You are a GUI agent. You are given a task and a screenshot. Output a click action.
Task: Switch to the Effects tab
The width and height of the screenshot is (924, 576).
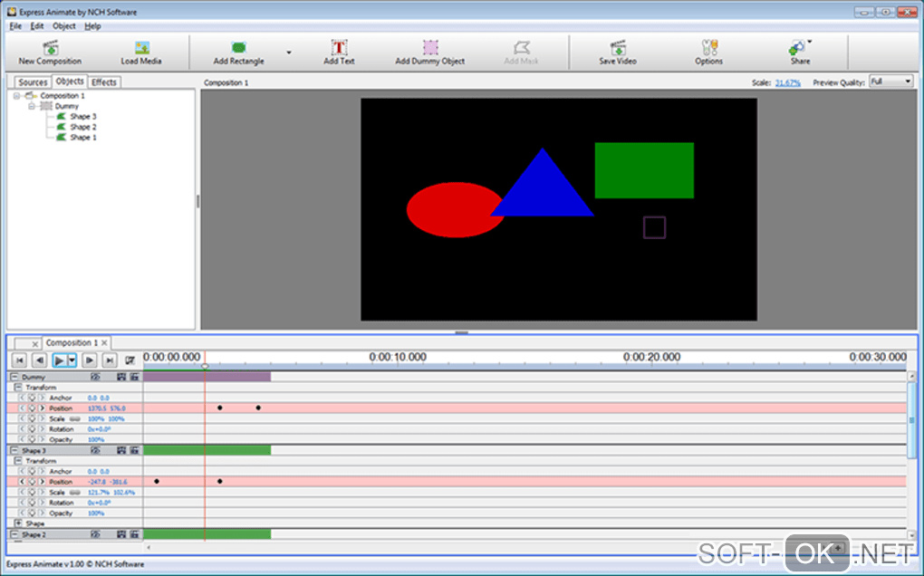(104, 82)
